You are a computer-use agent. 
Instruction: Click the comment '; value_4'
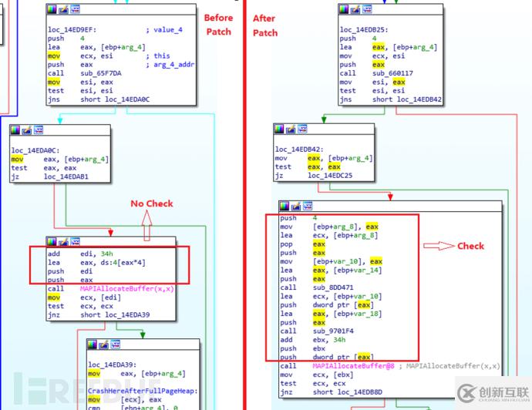coord(164,30)
